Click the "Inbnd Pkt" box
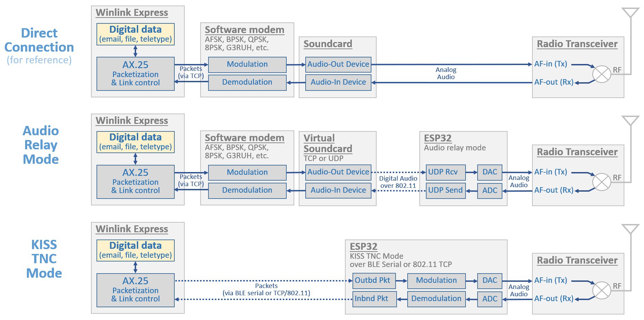This screenshot has width=644, height=320. point(375,299)
